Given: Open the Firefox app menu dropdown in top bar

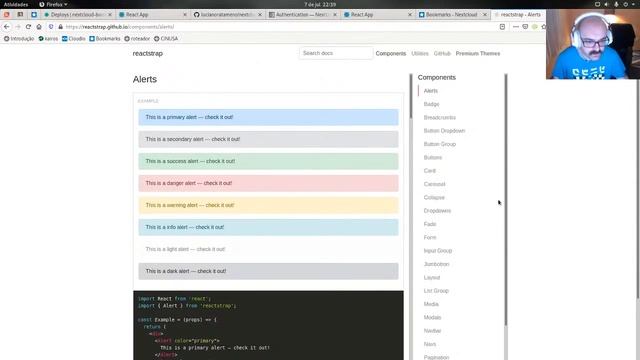Looking at the screenshot, I should click(x=53, y=4).
